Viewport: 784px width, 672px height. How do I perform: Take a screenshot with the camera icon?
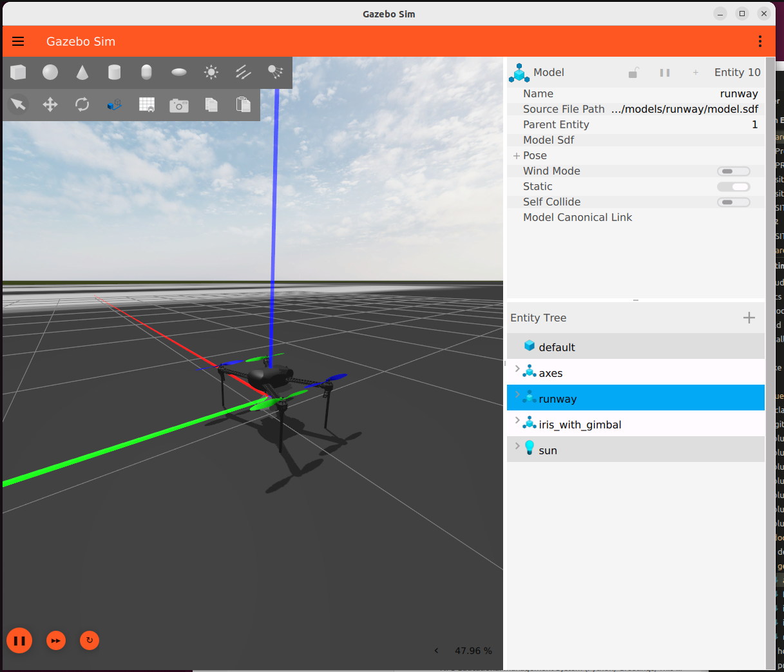click(x=179, y=105)
